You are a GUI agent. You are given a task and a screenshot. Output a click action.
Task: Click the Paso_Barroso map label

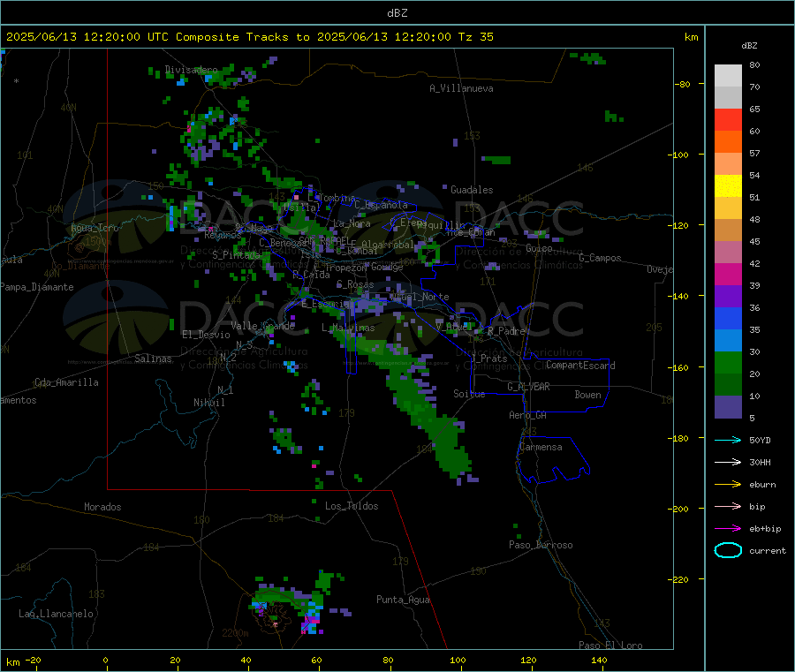[x=541, y=545]
